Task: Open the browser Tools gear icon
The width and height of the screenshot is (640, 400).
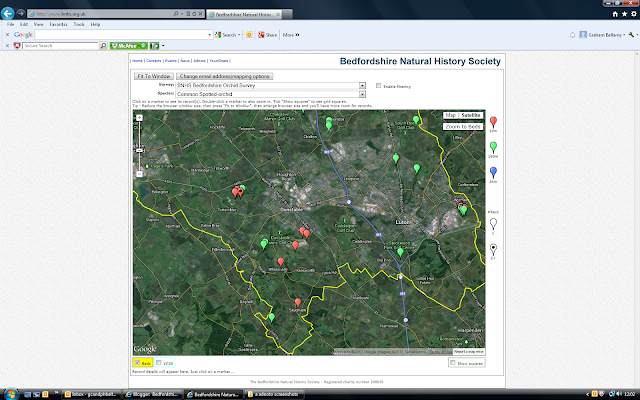Action: coord(633,14)
